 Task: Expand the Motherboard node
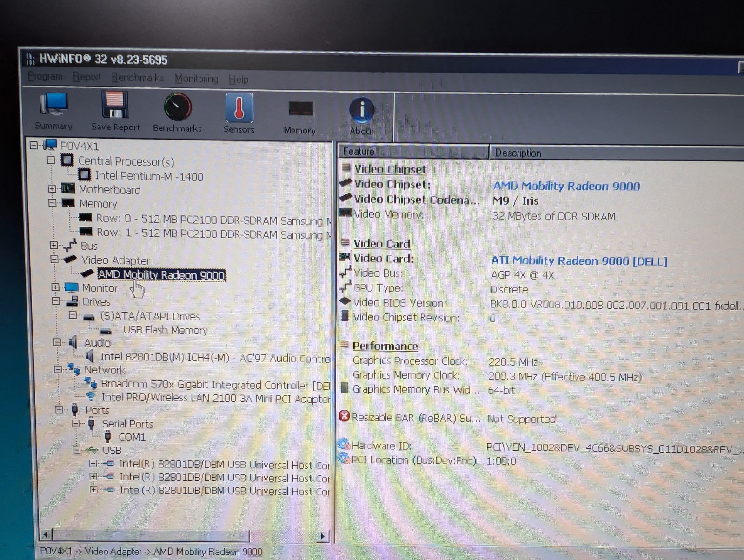(x=52, y=188)
